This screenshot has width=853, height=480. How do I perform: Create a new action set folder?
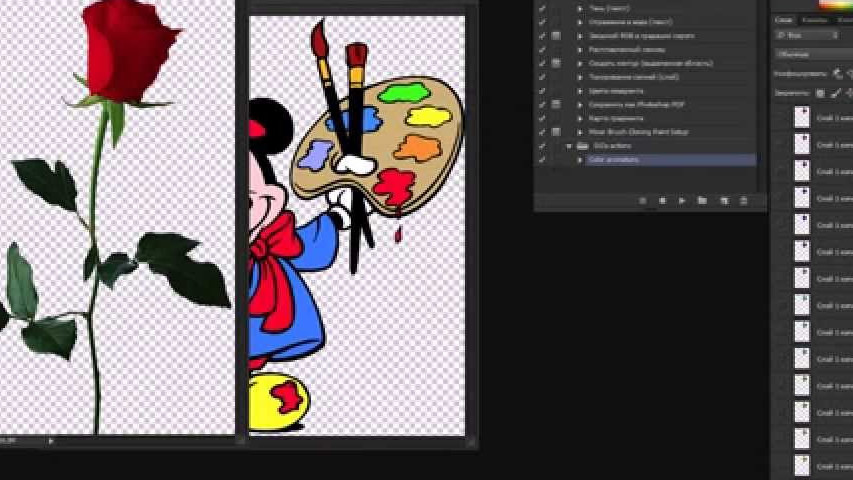pyautogui.click(x=702, y=201)
